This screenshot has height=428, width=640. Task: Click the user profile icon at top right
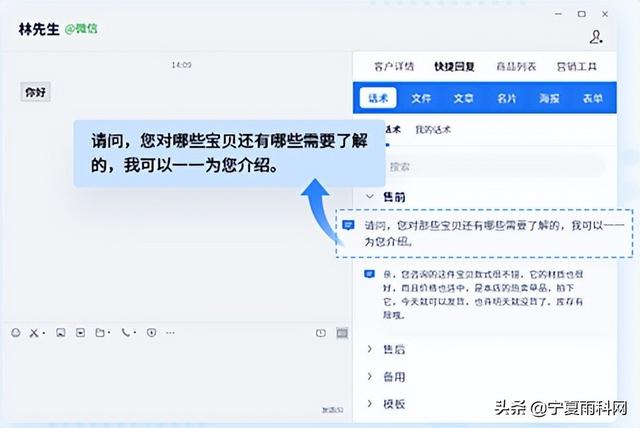pyautogui.click(x=597, y=37)
